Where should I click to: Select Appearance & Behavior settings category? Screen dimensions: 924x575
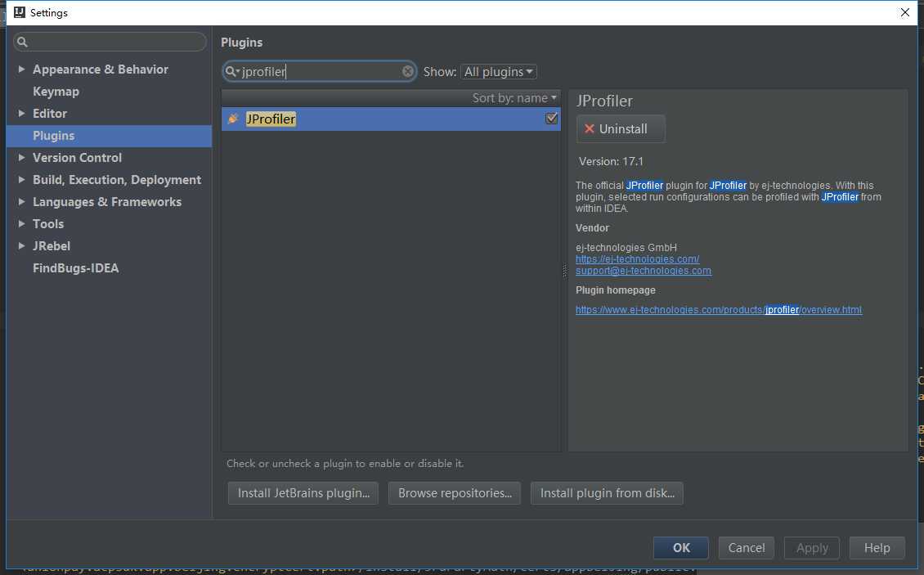click(x=101, y=69)
